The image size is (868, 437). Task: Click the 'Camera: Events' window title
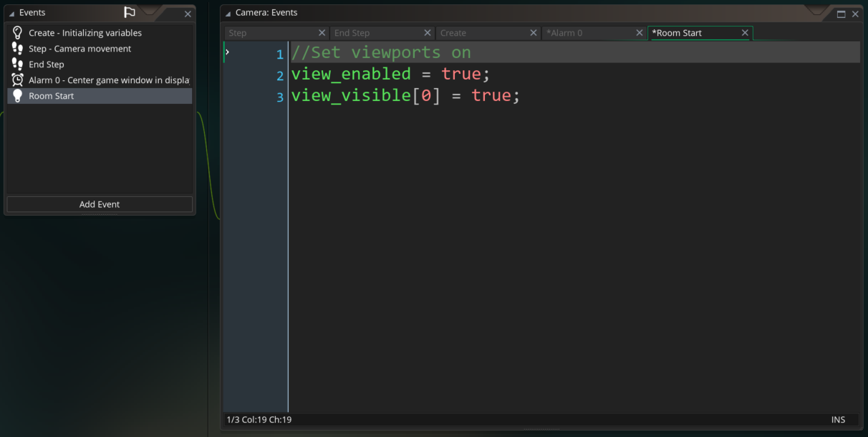click(266, 13)
